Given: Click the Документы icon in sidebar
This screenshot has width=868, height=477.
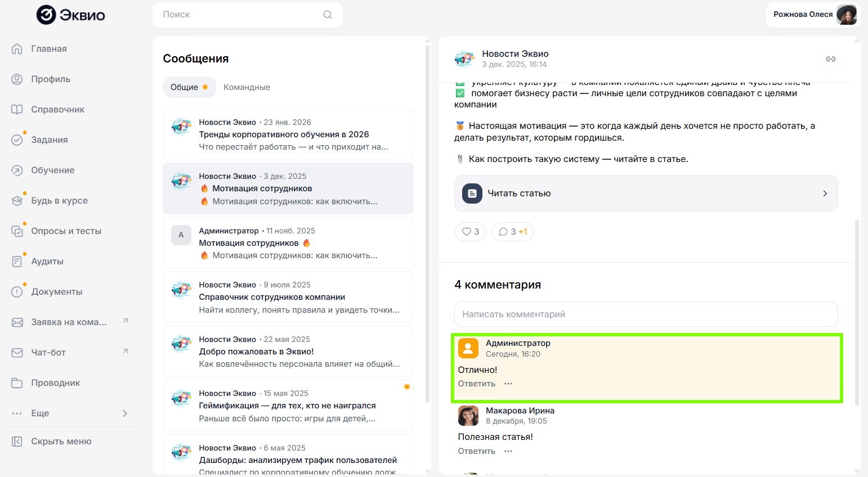Looking at the screenshot, I should coord(17,292).
